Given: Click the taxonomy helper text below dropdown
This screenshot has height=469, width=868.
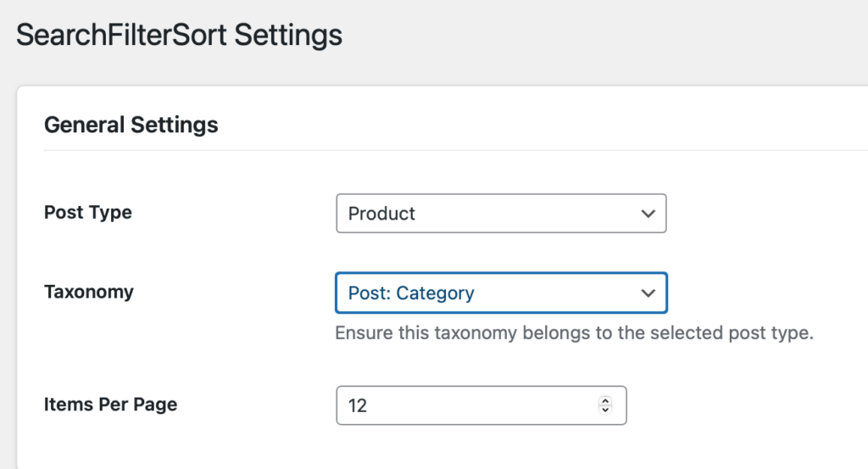Looking at the screenshot, I should coord(574,332).
